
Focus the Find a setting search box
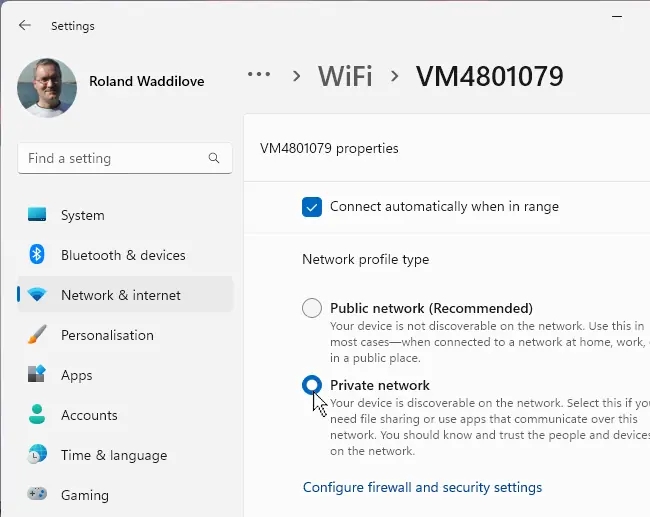coord(125,158)
